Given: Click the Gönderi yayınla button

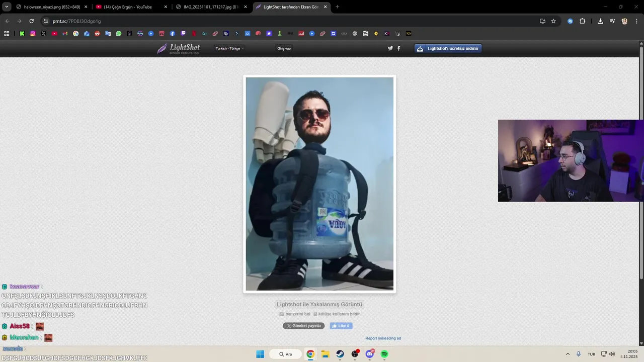Looking at the screenshot, I should click(303, 326).
